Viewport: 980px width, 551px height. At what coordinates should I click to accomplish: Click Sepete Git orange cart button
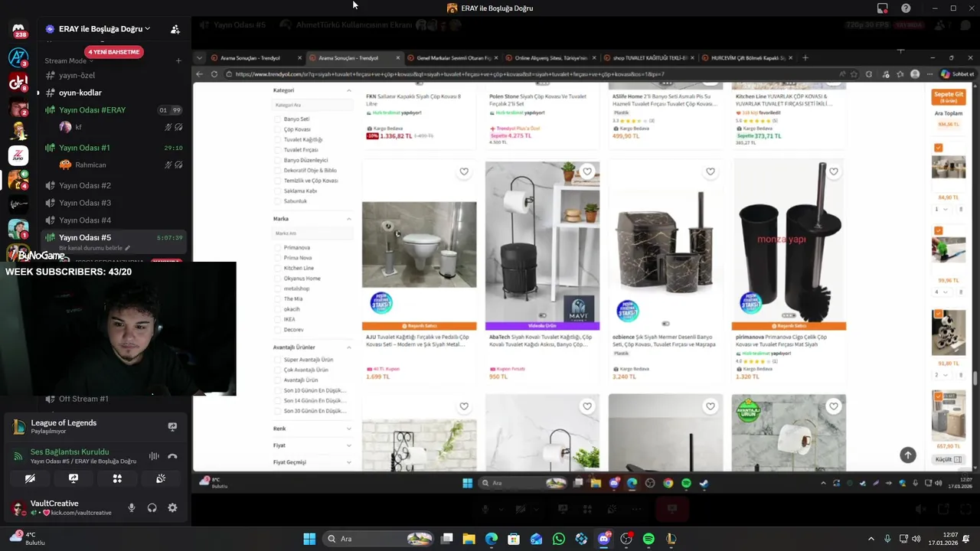point(948,97)
